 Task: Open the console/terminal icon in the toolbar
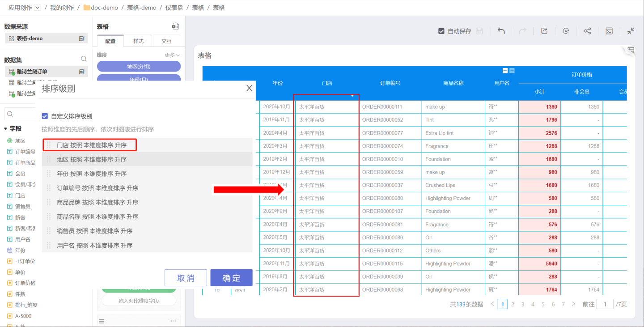(609, 31)
